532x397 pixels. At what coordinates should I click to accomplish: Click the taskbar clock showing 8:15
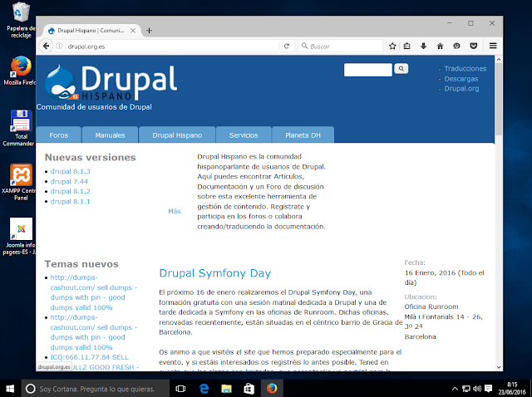512,389
